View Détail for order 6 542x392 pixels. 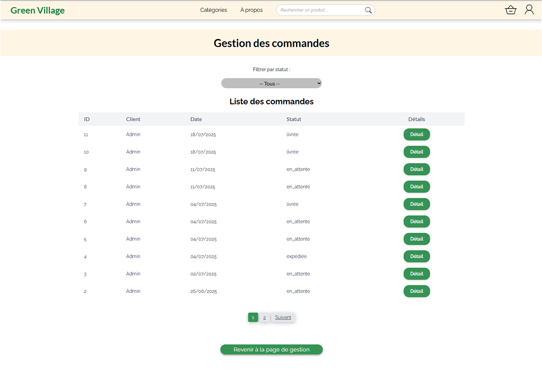pyautogui.click(x=416, y=221)
